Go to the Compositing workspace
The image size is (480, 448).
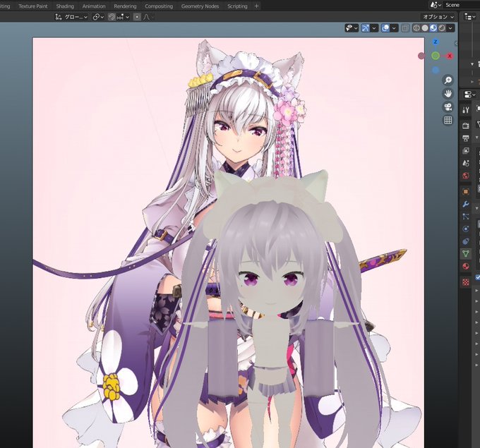[x=159, y=6]
